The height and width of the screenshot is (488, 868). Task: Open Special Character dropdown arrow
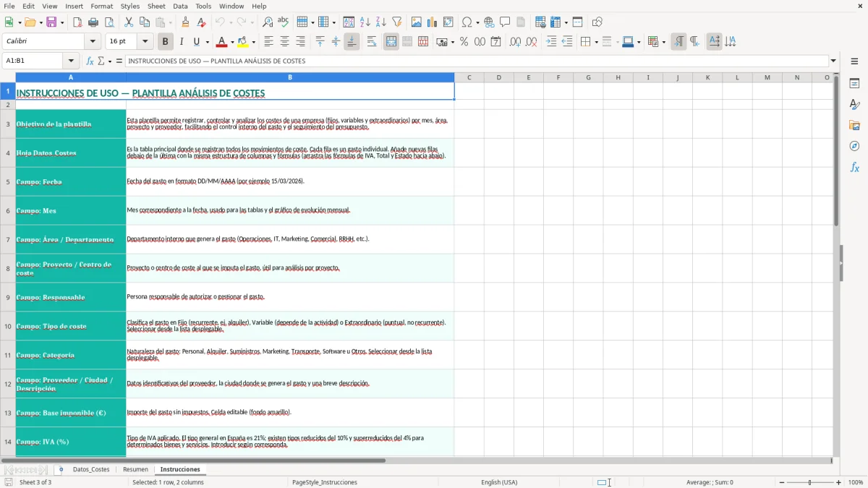pos(477,22)
